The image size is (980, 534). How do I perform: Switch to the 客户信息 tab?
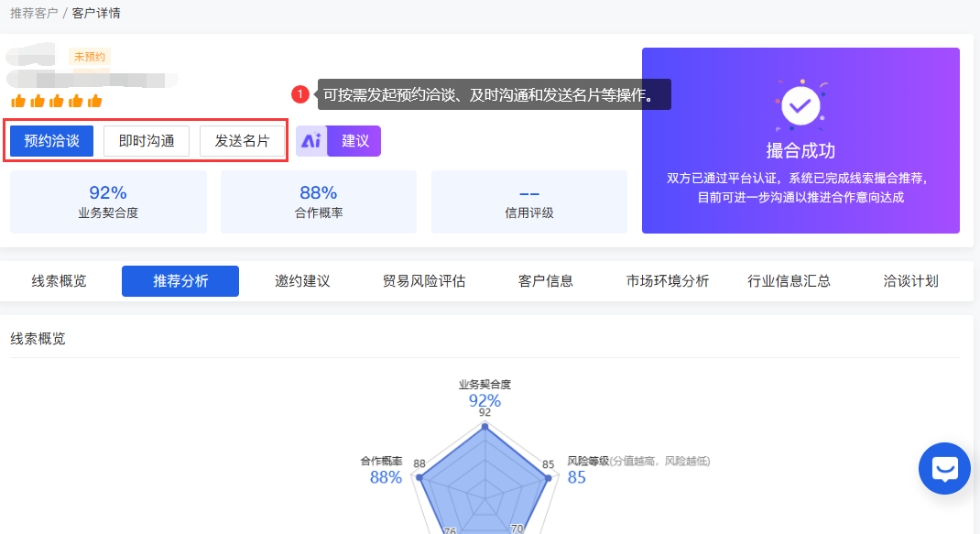[x=546, y=281]
